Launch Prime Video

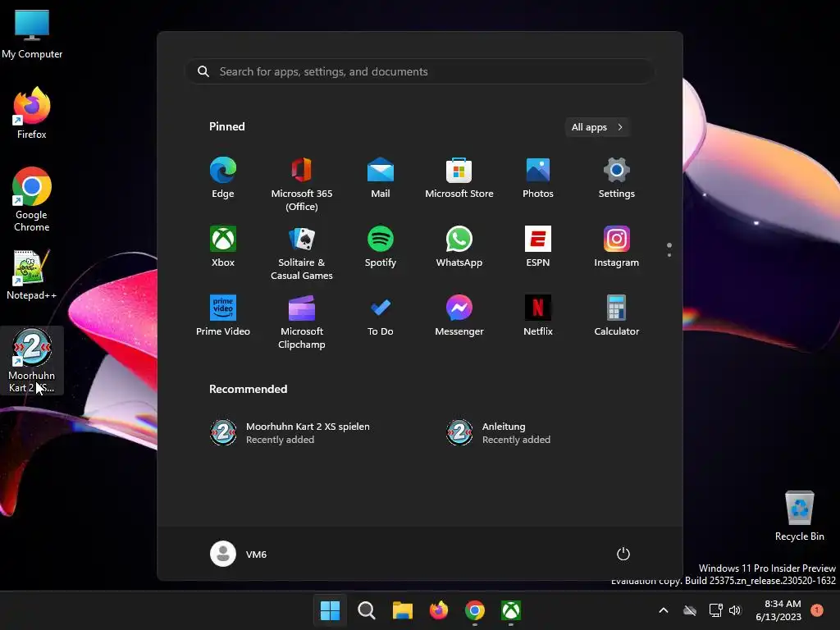223,316
